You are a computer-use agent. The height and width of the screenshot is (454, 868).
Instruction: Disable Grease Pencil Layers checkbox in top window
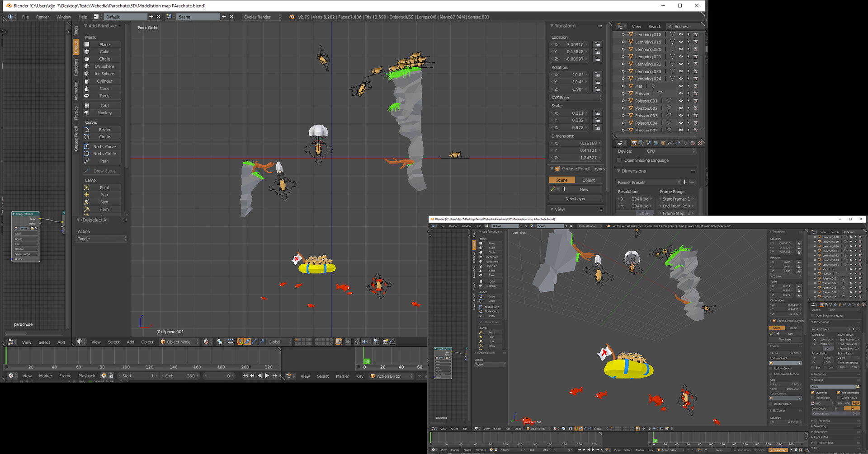[x=557, y=168]
